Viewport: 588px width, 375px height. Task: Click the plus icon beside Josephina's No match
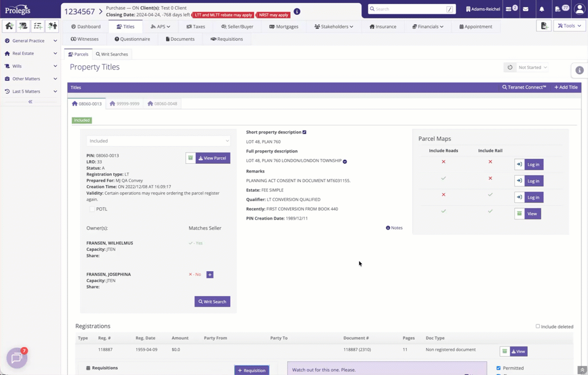click(x=210, y=275)
